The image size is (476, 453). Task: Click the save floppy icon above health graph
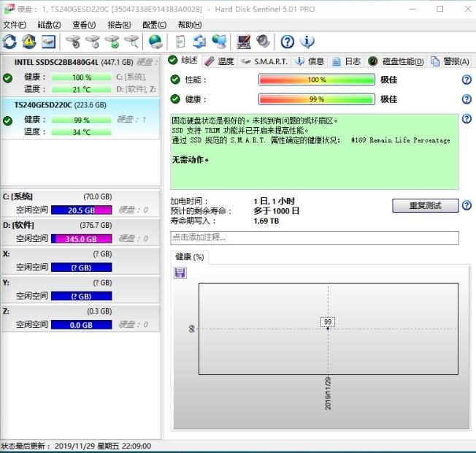point(180,273)
